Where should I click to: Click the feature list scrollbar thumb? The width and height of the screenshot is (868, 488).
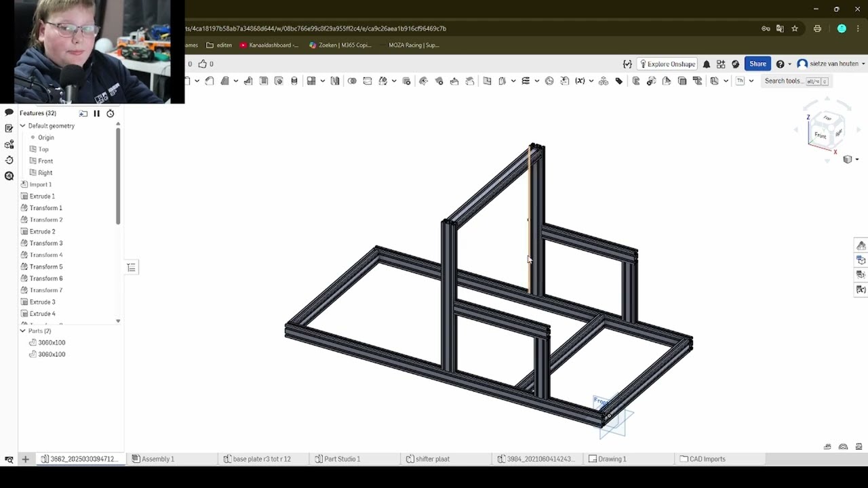click(118, 175)
